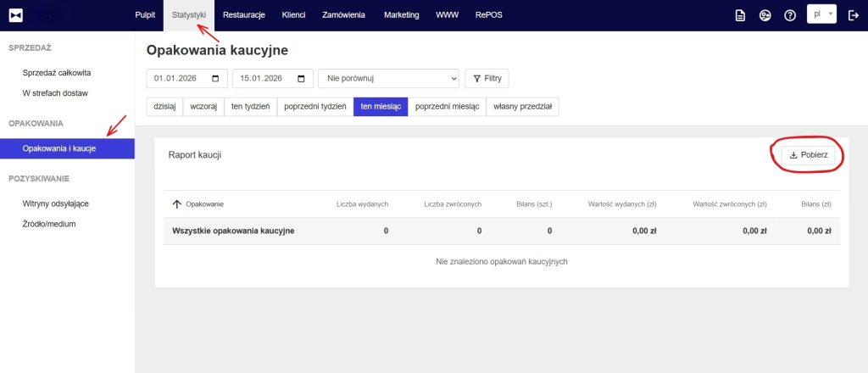Viewport: 868px width, 373px height.
Task: Open the Filtry filter panel
Action: (x=487, y=79)
